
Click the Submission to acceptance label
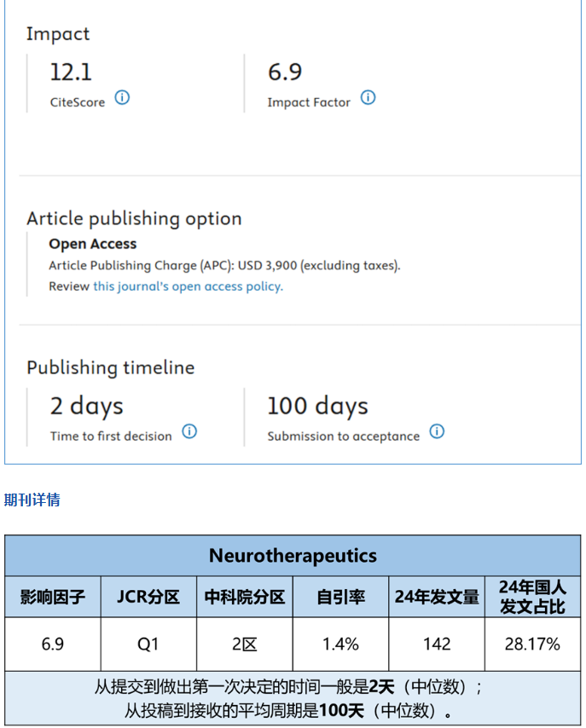[x=344, y=436]
